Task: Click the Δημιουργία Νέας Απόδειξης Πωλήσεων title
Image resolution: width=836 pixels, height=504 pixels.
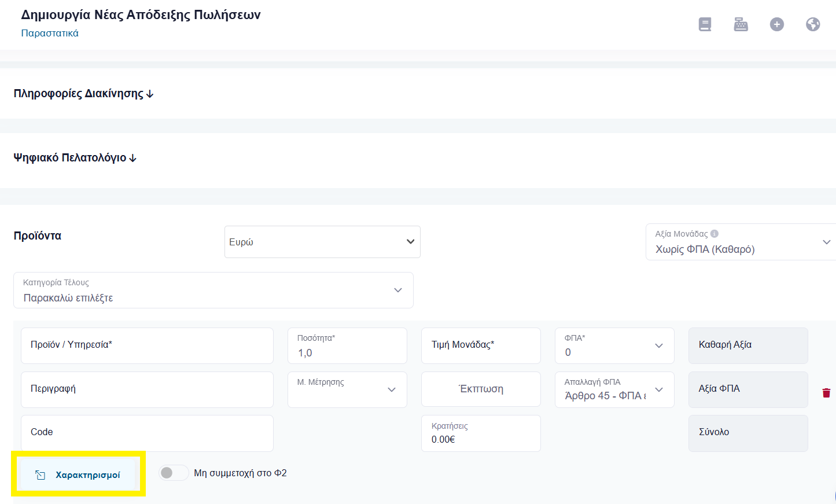Action: tap(141, 14)
